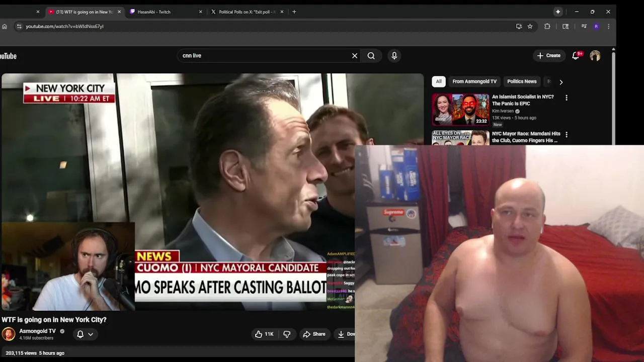The height and width of the screenshot is (362, 644).
Task: Open the Asmongold TV channel name
Action: [37, 331]
